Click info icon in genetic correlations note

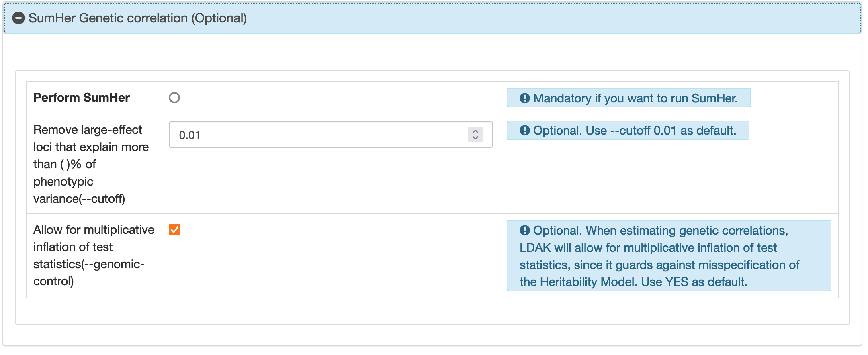[x=524, y=230]
